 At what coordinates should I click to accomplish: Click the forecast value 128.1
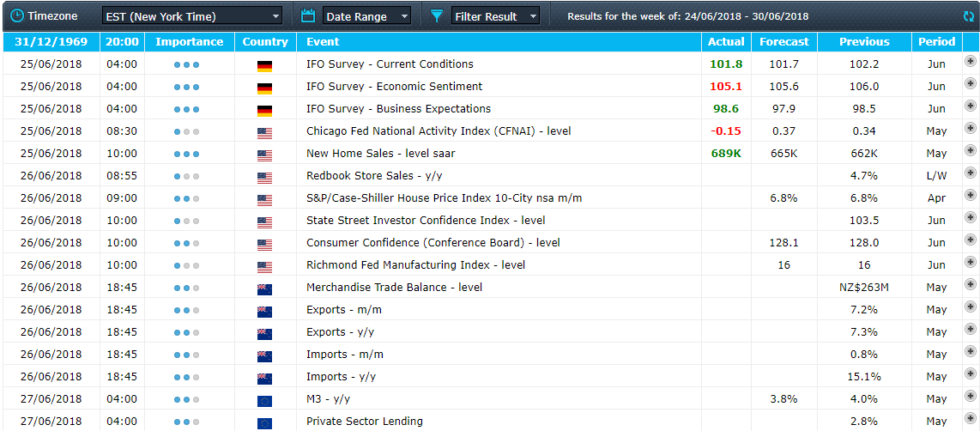point(783,243)
